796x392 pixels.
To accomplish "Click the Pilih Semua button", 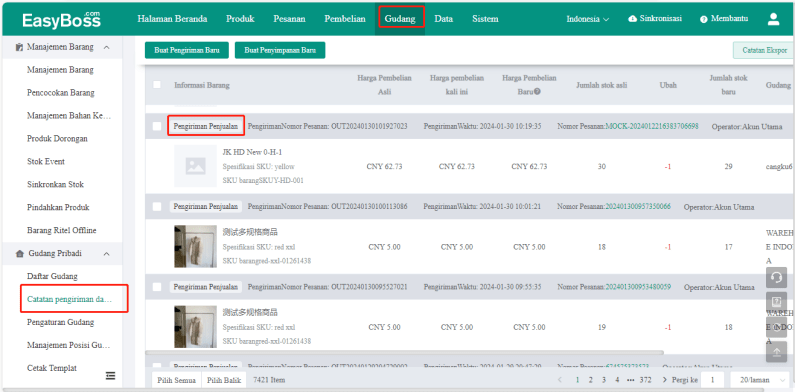I will [177, 380].
